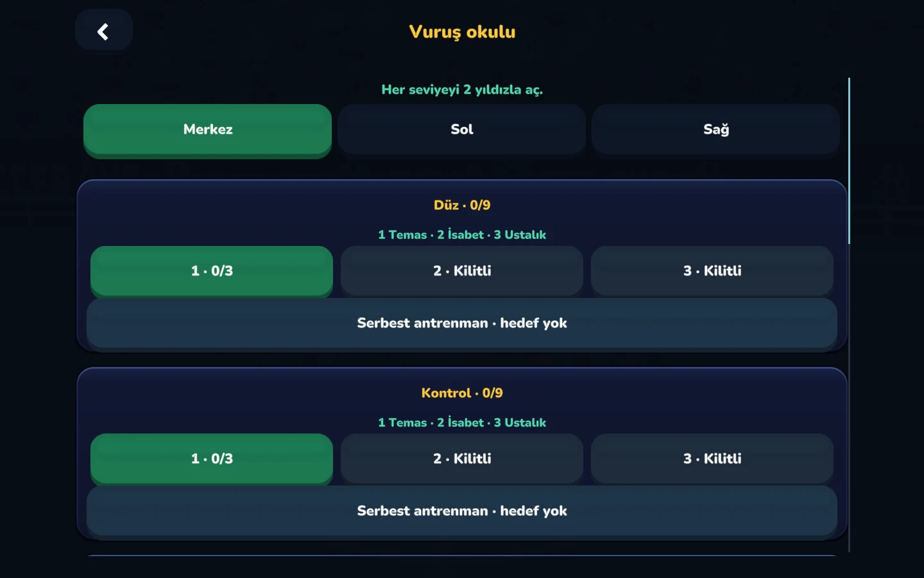
Task: Switch to the Sol tab
Action: tap(461, 129)
